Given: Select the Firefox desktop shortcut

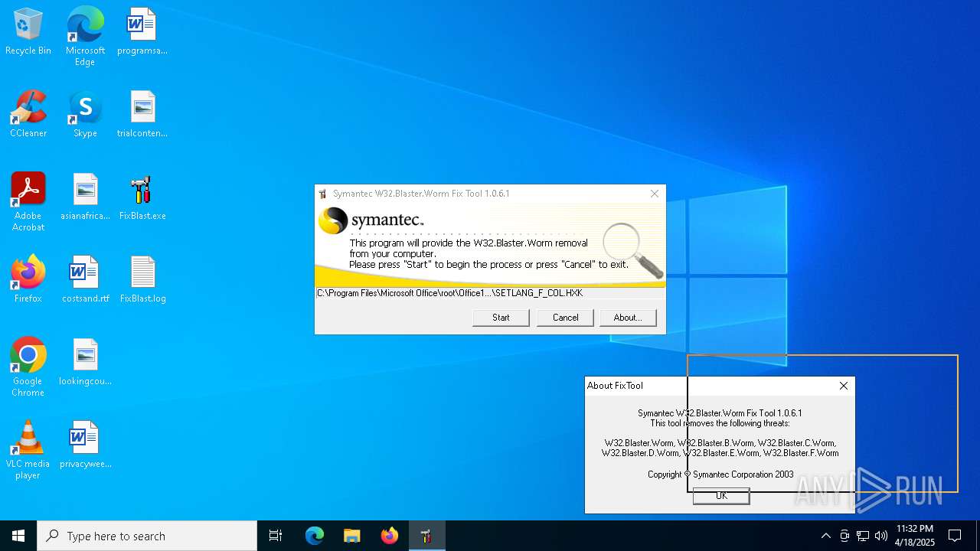Looking at the screenshot, I should click(x=28, y=280).
